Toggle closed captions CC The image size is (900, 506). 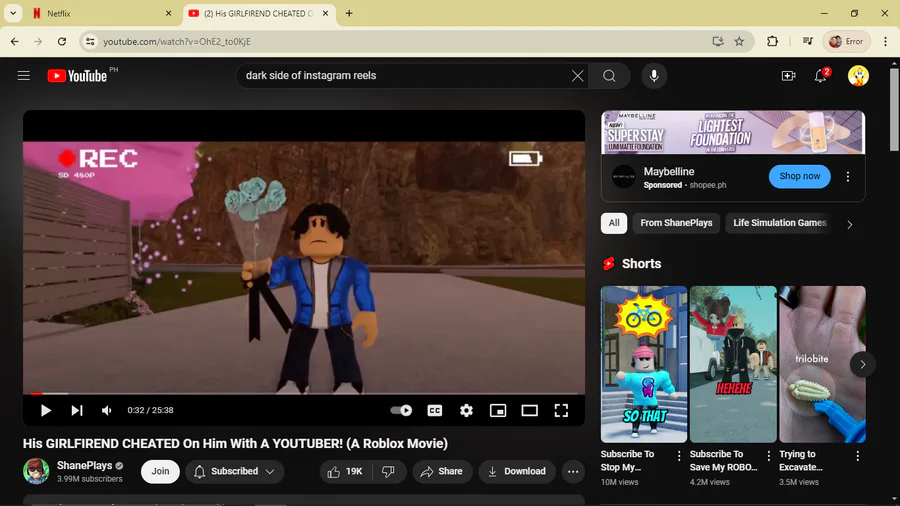point(435,410)
